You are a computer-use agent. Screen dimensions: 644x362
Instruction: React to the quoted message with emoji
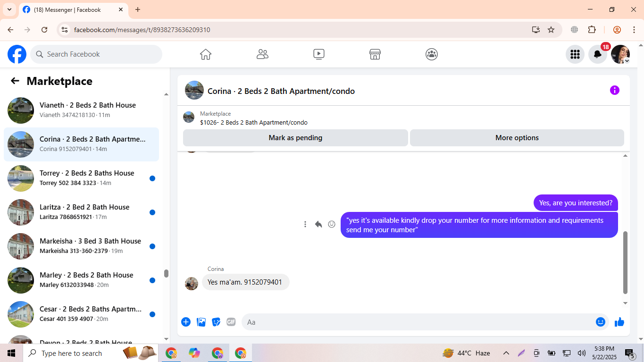coord(332,224)
